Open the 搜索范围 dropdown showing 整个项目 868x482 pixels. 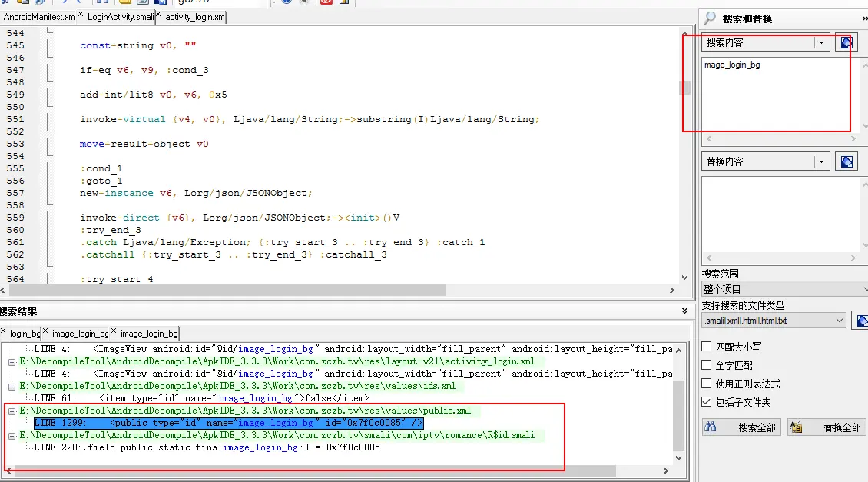784,289
